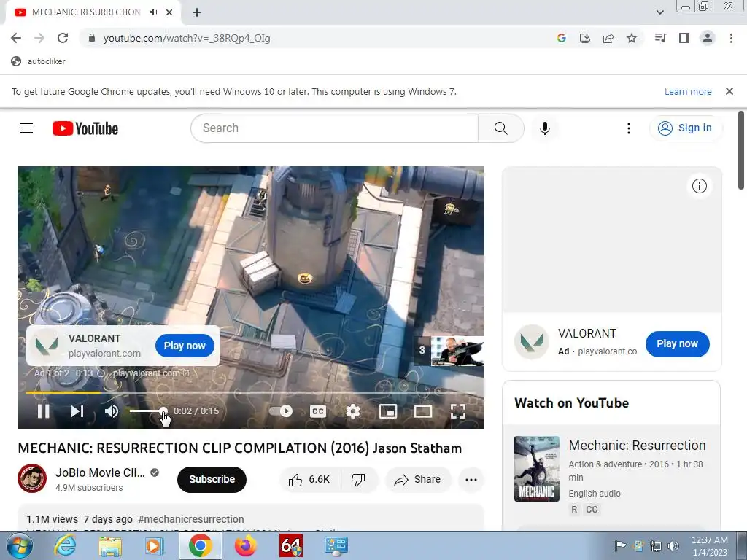The height and width of the screenshot is (560, 747).
Task: Toggle closed captions in the player
Action: [318, 411]
